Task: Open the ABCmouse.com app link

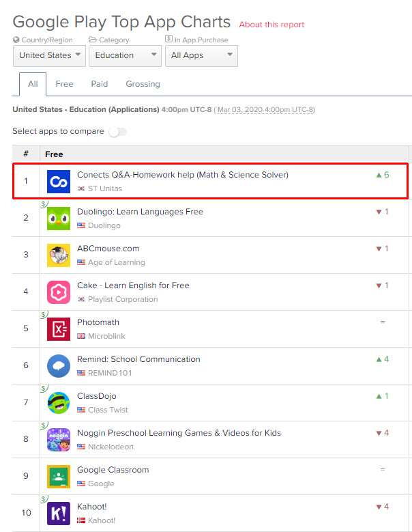Action: (x=108, y=249)
